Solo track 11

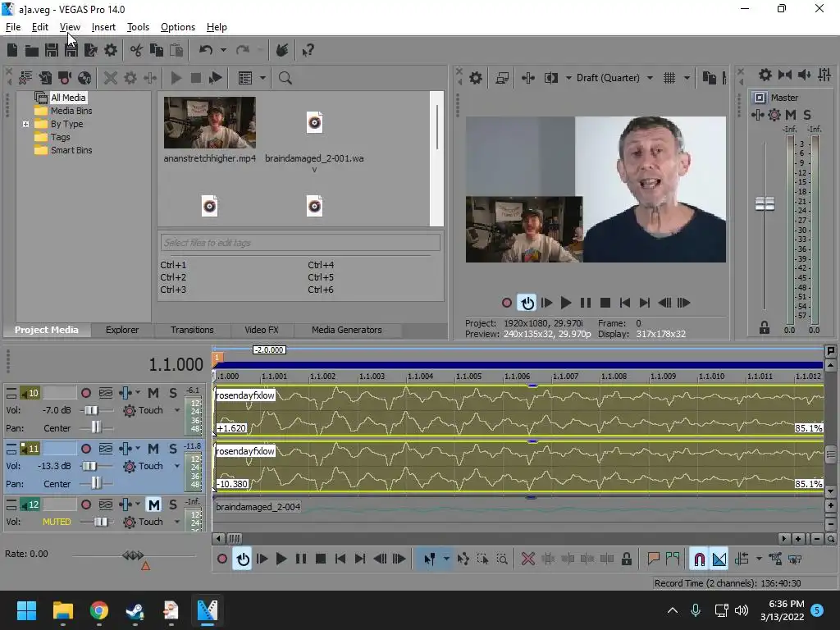[173, 449]
